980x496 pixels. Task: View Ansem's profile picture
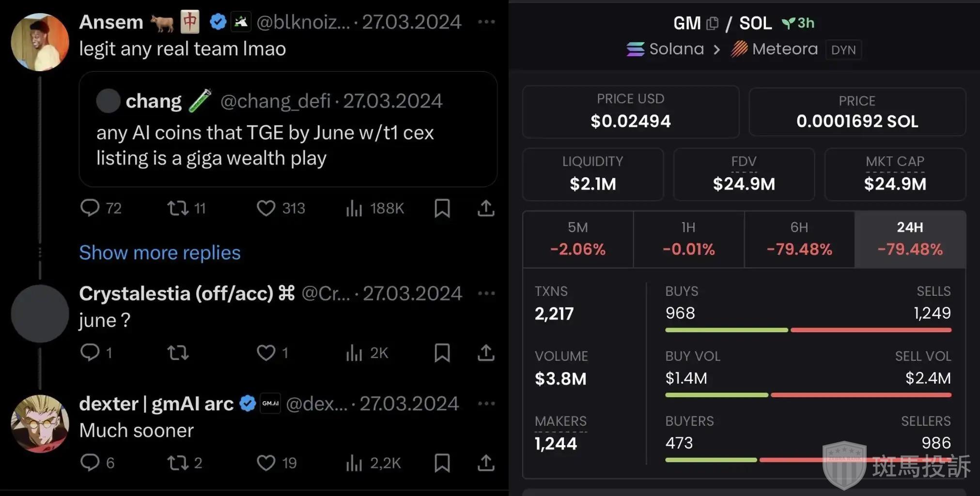tap(40, 42)
